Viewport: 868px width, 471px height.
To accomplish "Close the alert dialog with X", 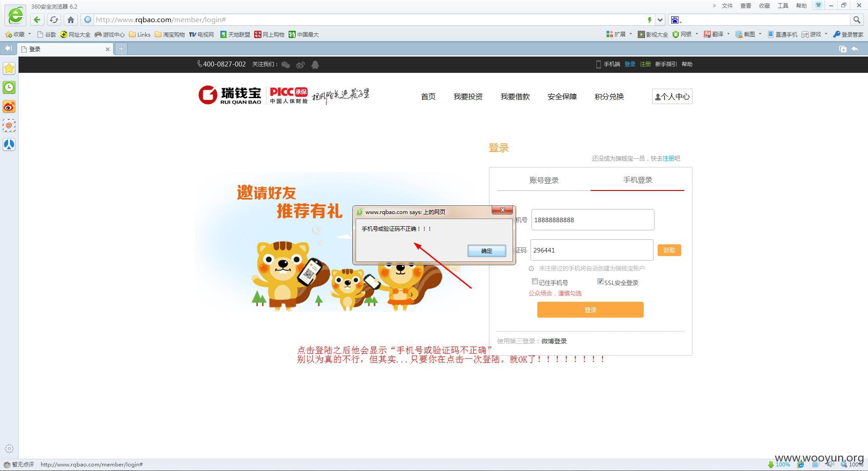I will 503,210.
